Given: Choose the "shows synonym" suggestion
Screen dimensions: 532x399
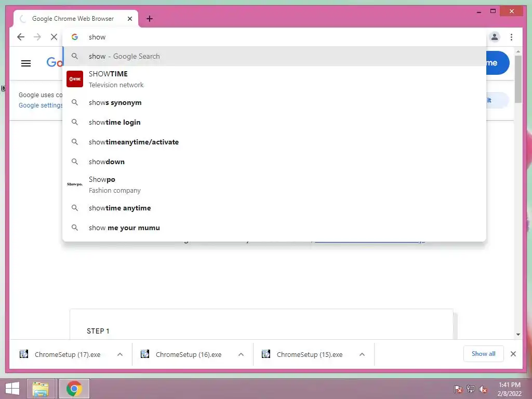Looking at the screenshot, I should [274, 102].
